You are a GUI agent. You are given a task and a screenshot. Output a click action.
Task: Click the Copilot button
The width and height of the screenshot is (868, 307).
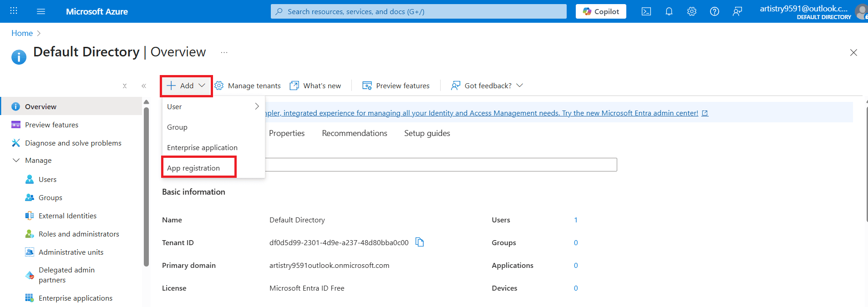tap(601, 11)
